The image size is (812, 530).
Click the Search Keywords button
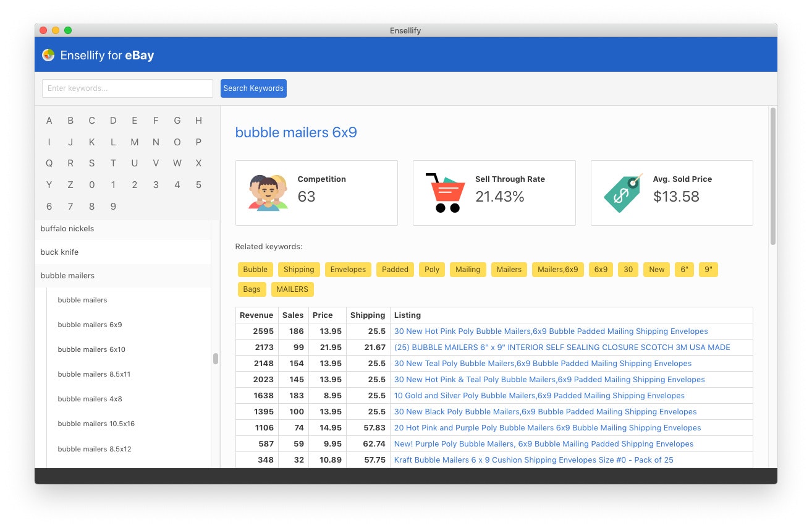253,88
